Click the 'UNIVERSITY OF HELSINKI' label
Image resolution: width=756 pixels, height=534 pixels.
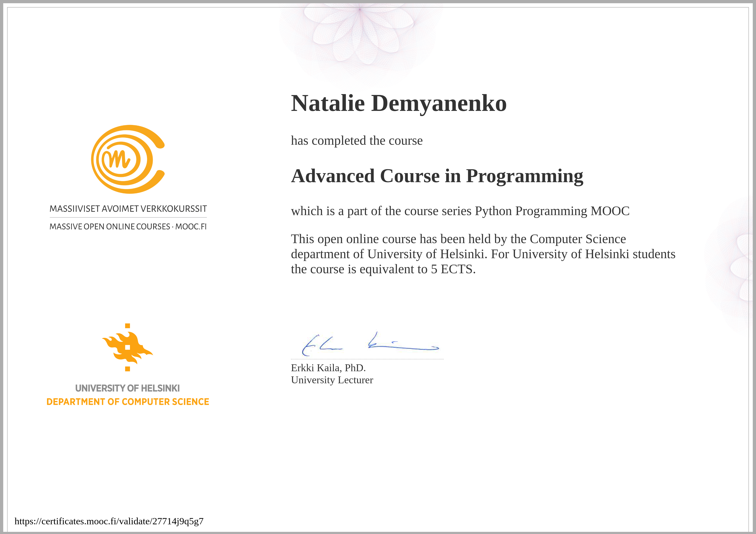[127, 388]
